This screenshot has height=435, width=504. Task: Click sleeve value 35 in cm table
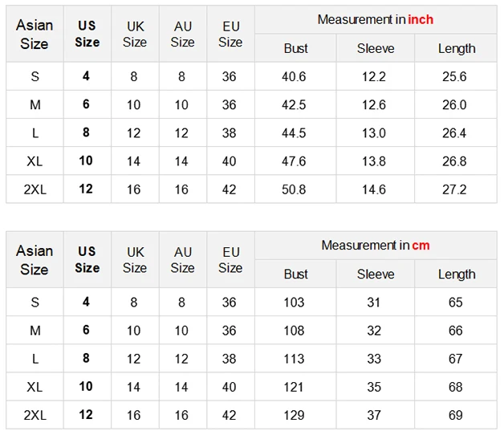coord(374,387)
